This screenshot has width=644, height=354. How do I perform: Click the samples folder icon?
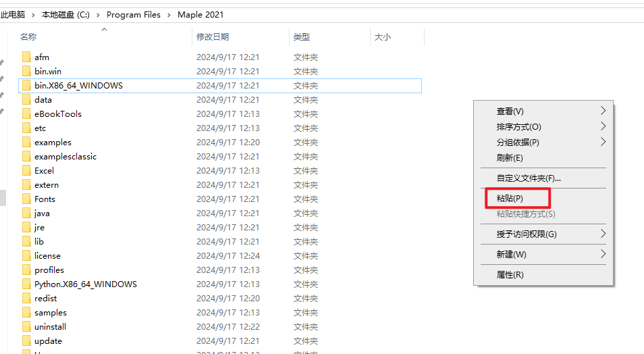(x=27, y=312)
